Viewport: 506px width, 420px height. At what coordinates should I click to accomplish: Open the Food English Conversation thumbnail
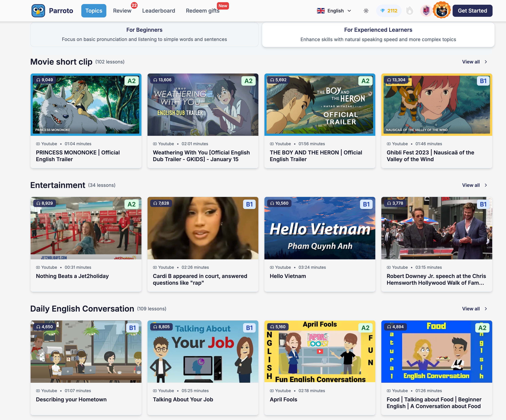pos(437,352)
